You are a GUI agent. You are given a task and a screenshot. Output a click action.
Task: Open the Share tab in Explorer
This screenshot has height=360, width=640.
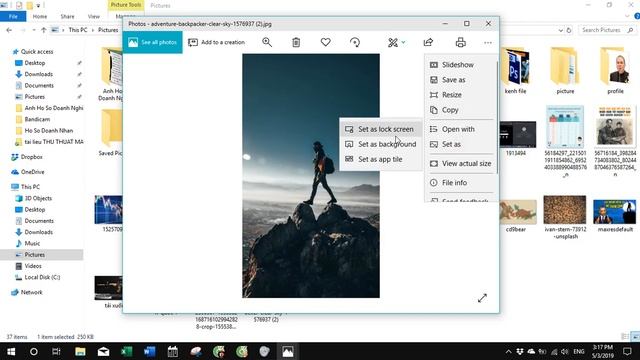click(x=67, y=16)
